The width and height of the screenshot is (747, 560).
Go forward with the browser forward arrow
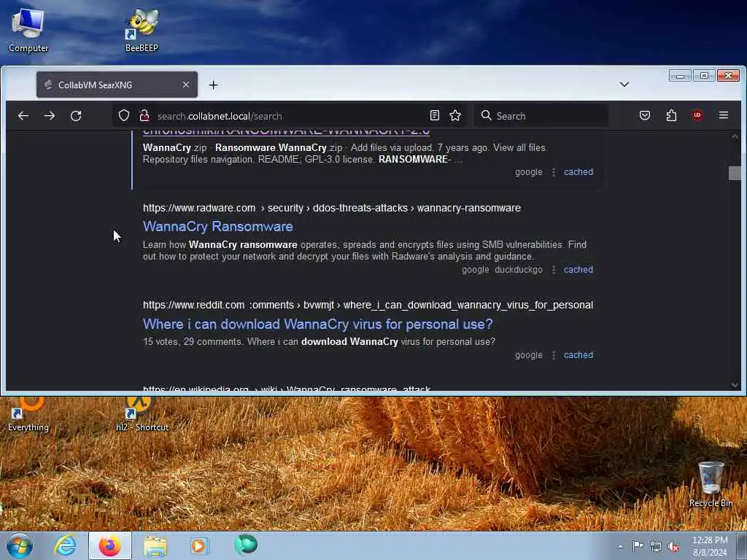click(50, 116)
